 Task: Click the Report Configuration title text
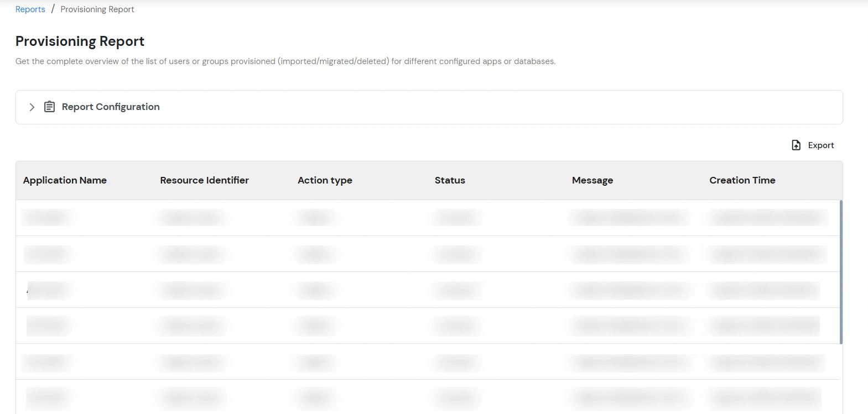click(111, 107)
